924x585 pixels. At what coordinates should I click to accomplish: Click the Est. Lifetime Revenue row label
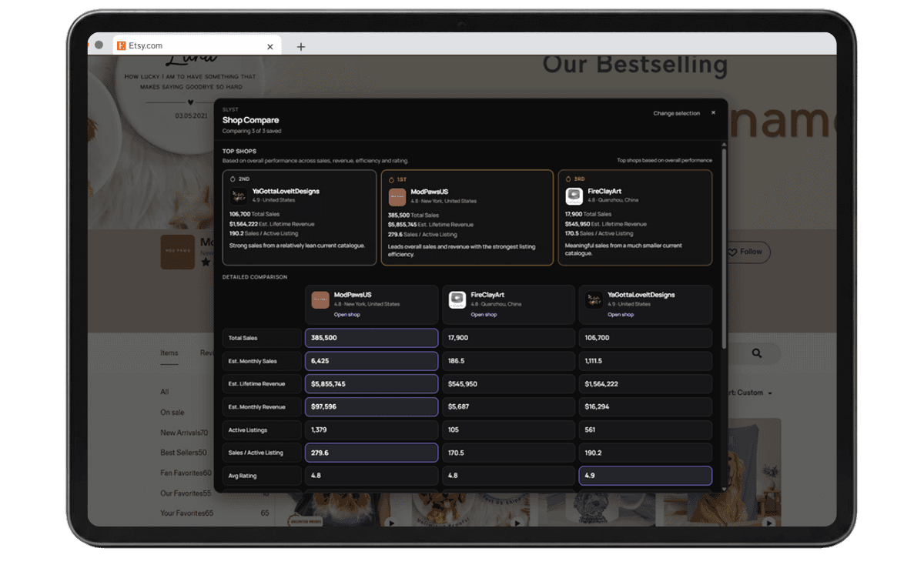tap(262, 384)
